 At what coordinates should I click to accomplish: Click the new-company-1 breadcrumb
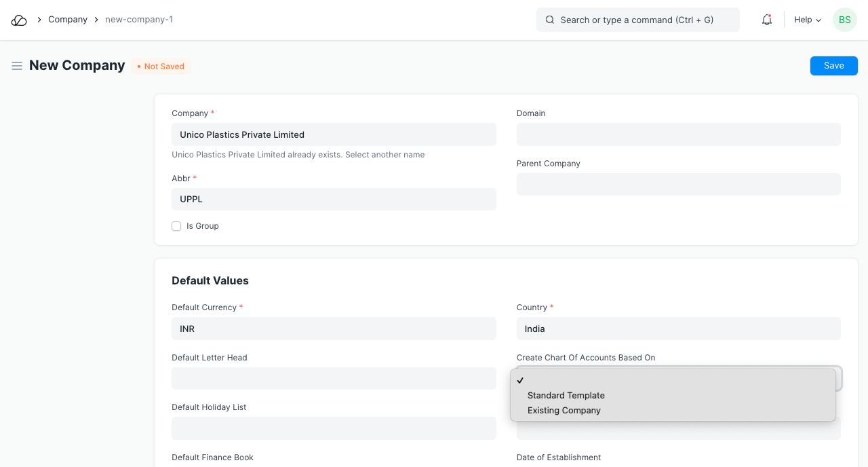pyautogui.click(x=139, y=20)
